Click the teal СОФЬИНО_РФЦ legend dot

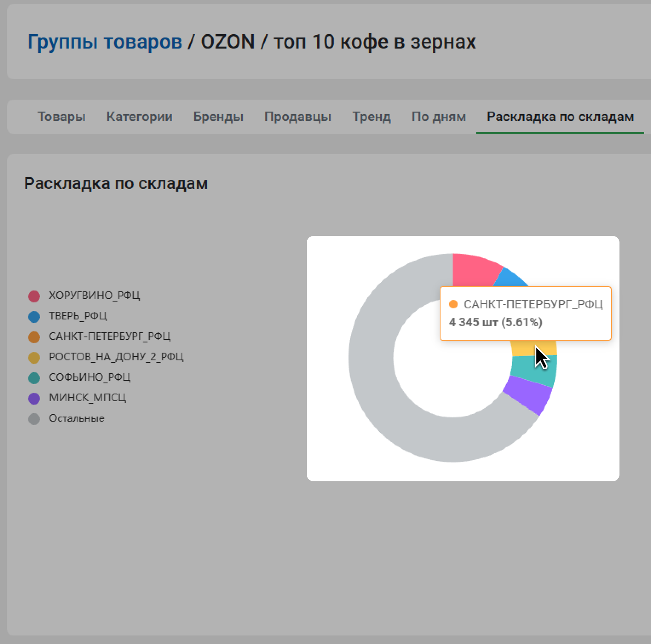(x=34, y=378)
